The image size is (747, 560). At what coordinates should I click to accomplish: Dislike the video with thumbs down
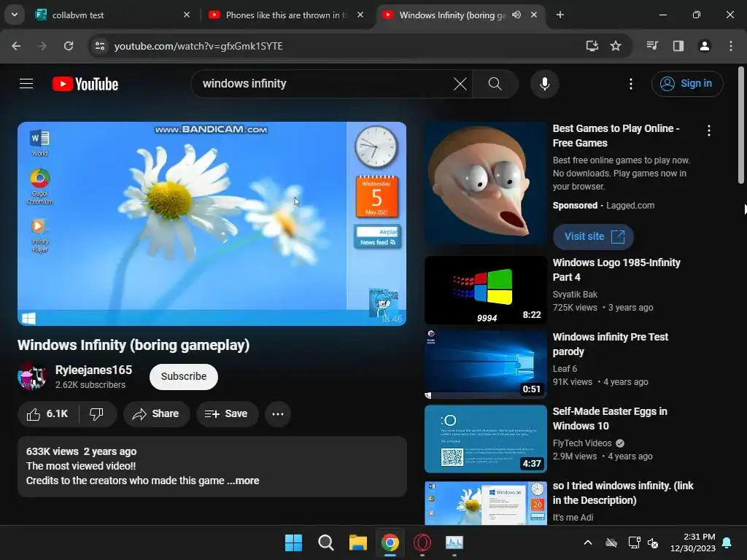97,414
